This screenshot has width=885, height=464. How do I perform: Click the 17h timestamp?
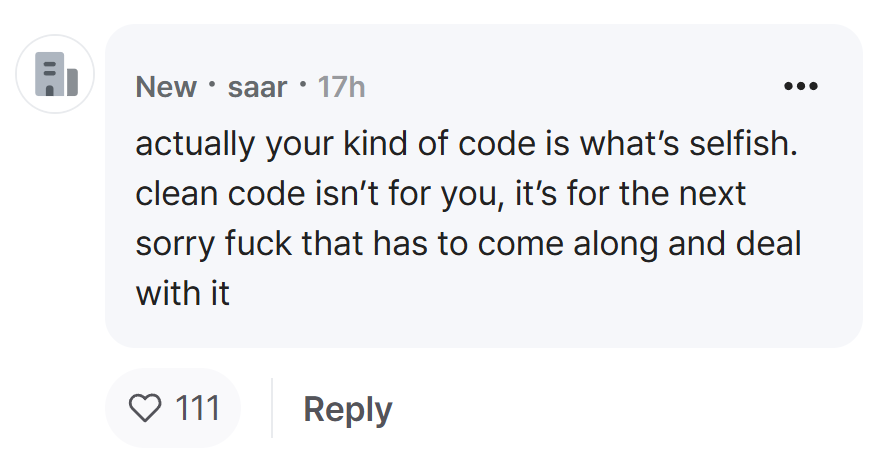click(x=341, y=87)
